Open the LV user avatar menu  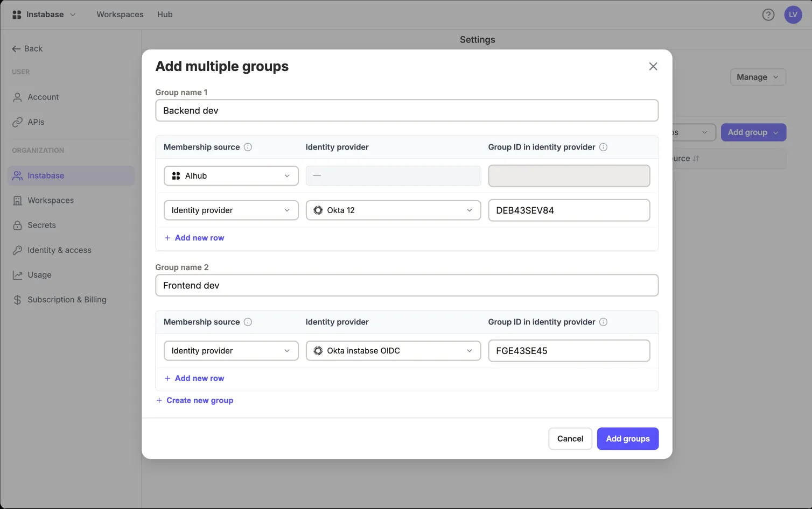[x=793, y=15]
